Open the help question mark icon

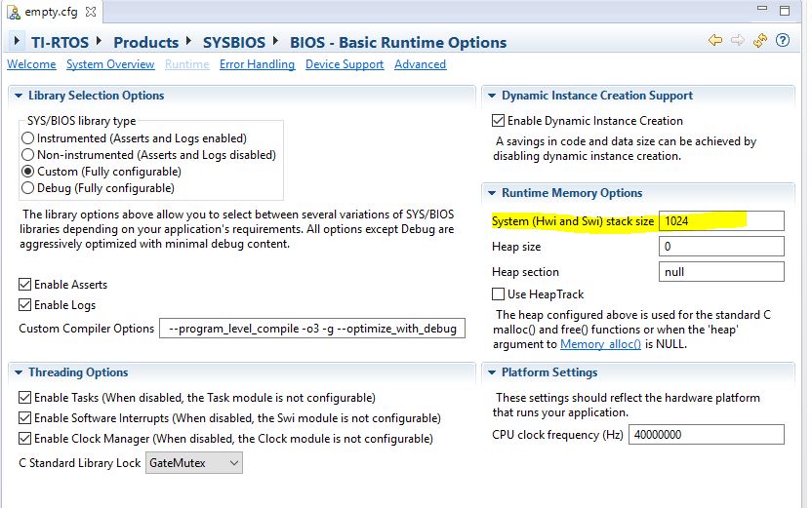coord(783,41)
